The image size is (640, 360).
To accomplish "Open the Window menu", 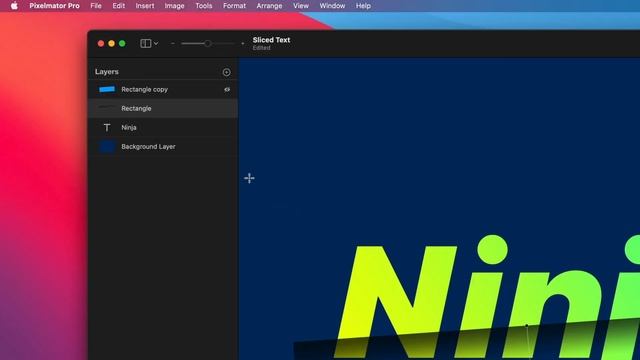I will click(332, 6).
